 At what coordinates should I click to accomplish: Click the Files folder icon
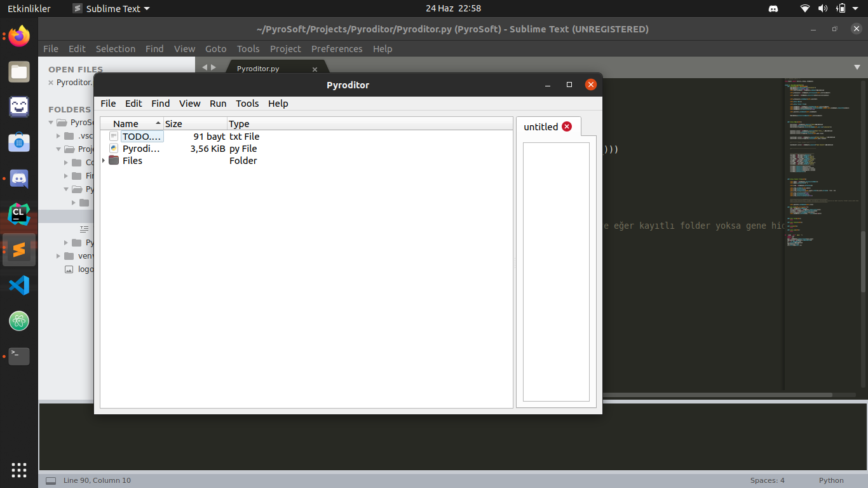(114, 160)
